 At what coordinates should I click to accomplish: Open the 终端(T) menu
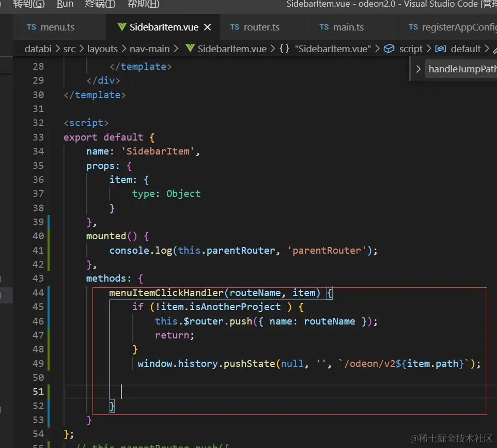pos(100,4)
